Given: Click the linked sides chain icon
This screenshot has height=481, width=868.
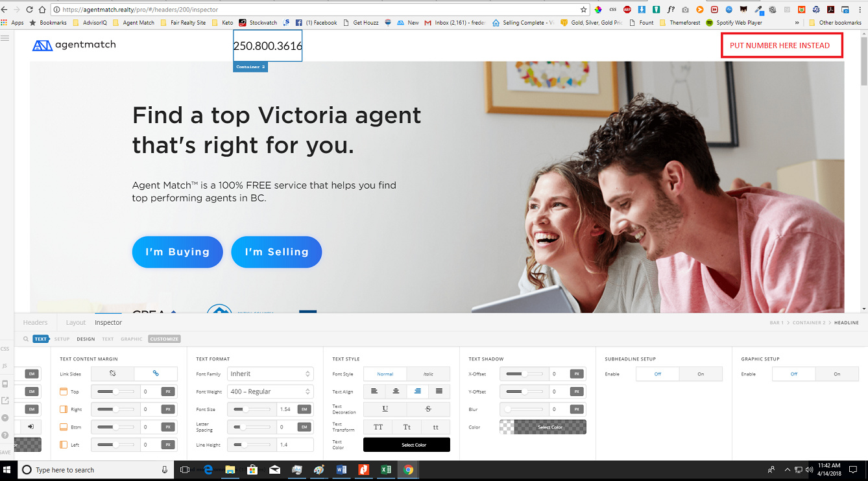Looking at the screenshot, I should point(156,373).
